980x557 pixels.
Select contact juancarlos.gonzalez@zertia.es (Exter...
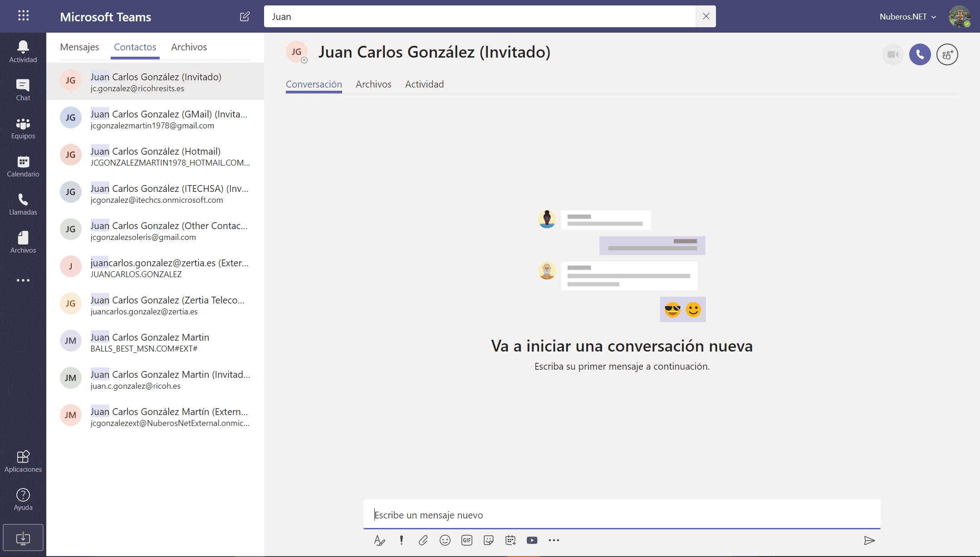155,268
